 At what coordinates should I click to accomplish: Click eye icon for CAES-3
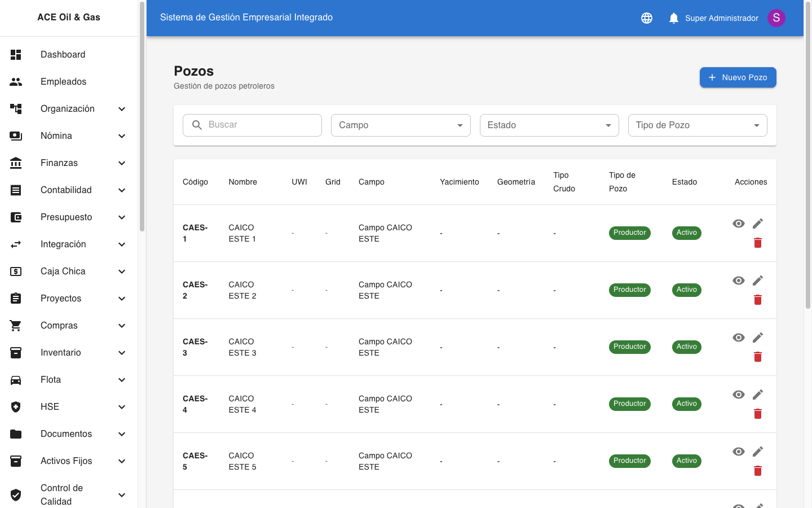738,338
